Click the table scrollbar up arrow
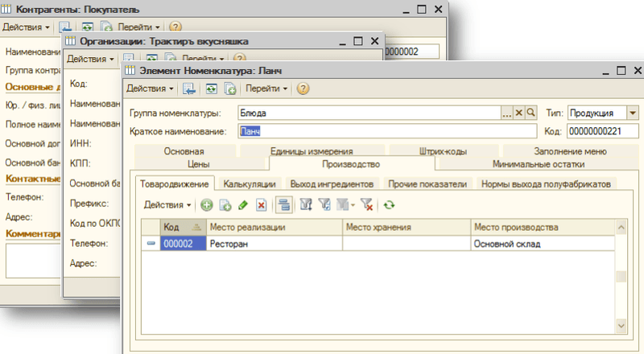The height and width of the screenshot is (354, 644). [621, 227]
